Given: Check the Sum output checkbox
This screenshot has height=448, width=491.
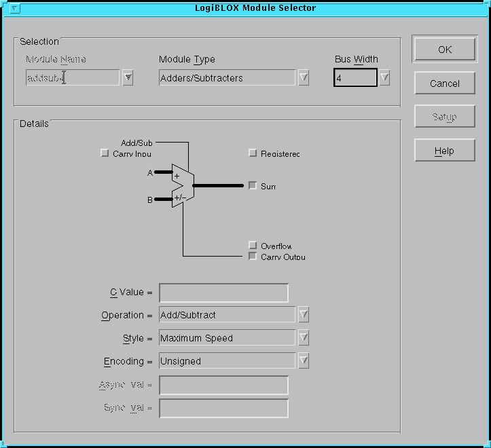Looking at the screenshot, I should click(253, 185).
